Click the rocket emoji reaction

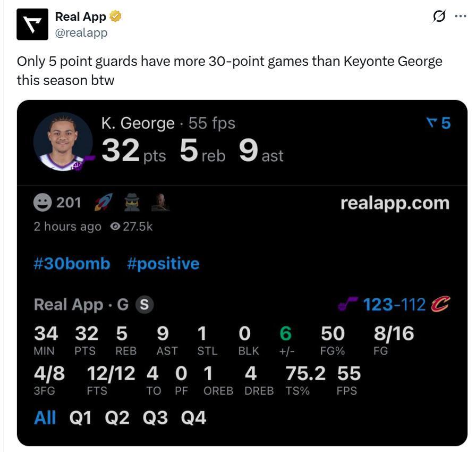tap(103, 202)
